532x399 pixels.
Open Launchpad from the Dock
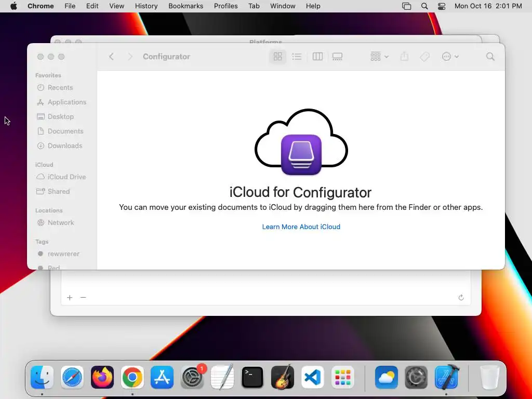click(343, 377)
